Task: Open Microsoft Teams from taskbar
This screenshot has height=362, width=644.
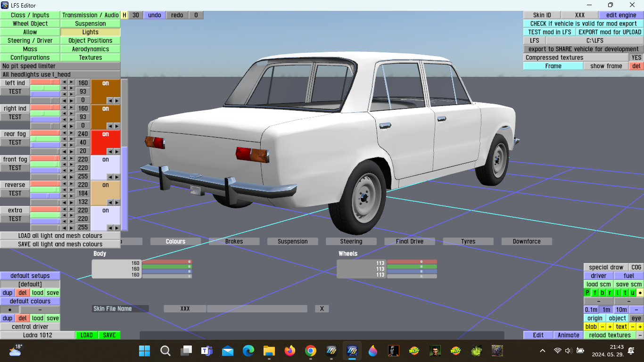Action: pos(206,351)
